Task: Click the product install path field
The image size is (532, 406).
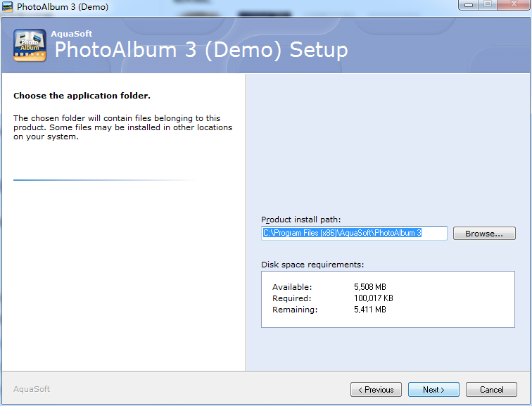Action: click(354, 233)
